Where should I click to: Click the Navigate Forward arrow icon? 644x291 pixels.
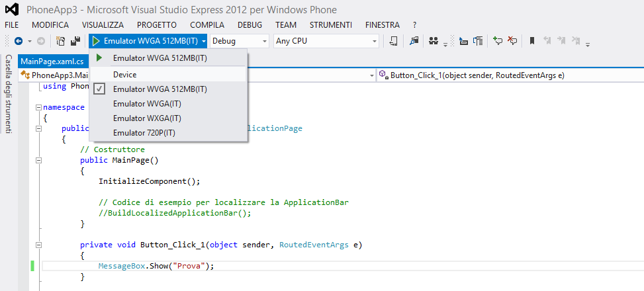coord(40,41)
